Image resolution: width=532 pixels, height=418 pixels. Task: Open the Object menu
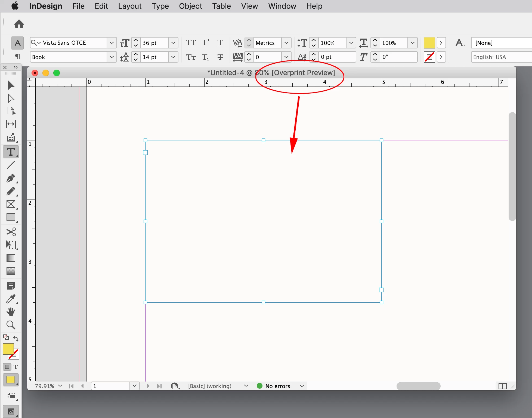pyautogui.click(x=190, y=6)
